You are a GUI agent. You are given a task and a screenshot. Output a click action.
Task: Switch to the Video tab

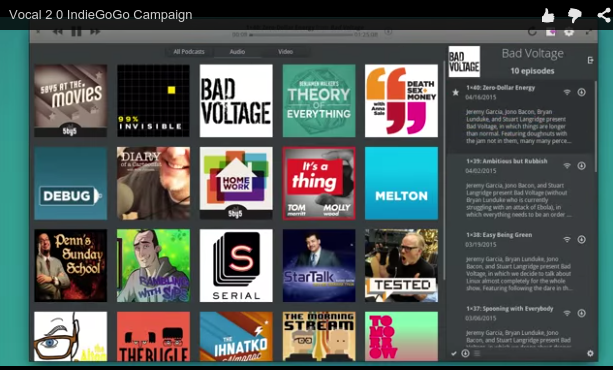click(x=285, y=52)
